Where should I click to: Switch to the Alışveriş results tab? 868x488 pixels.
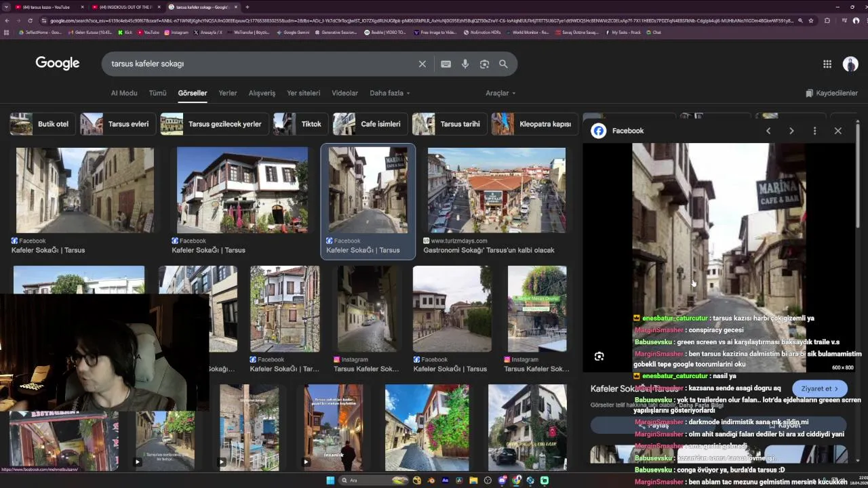pyautogui.click(x=262, y=93)
